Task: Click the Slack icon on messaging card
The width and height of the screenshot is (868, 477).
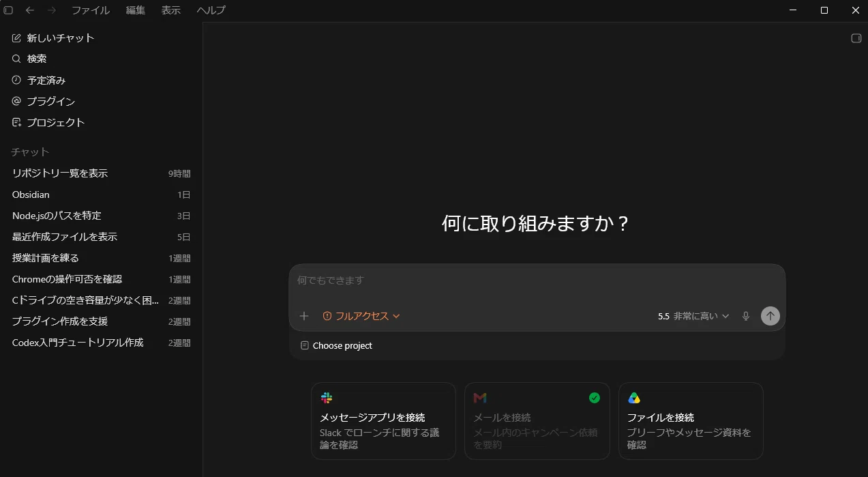Action: pos(327,398)
